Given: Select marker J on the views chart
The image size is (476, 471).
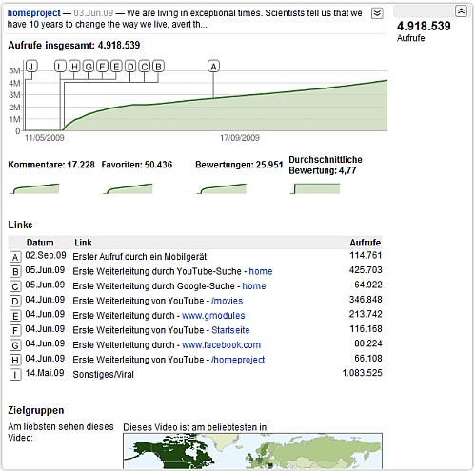Looking at the screenshot, I should point(31,67).
